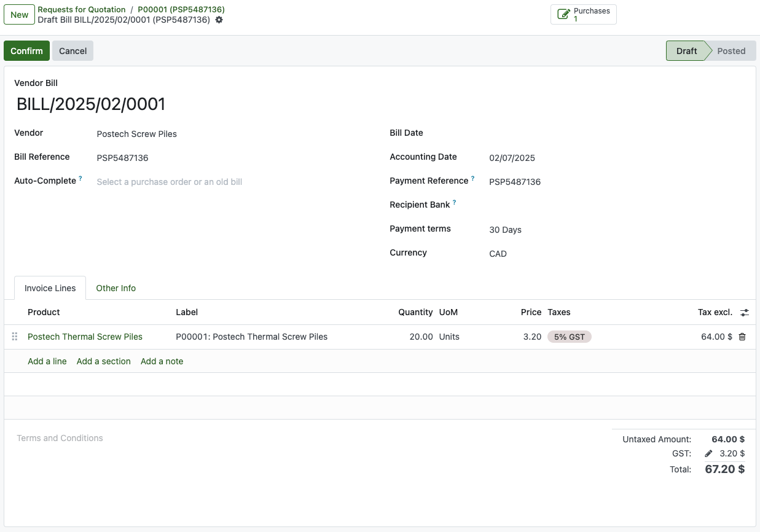Open column settings adjuster icon in table header
The width and height of the screenshot is (760, 532).
click(x=745, y=313)
